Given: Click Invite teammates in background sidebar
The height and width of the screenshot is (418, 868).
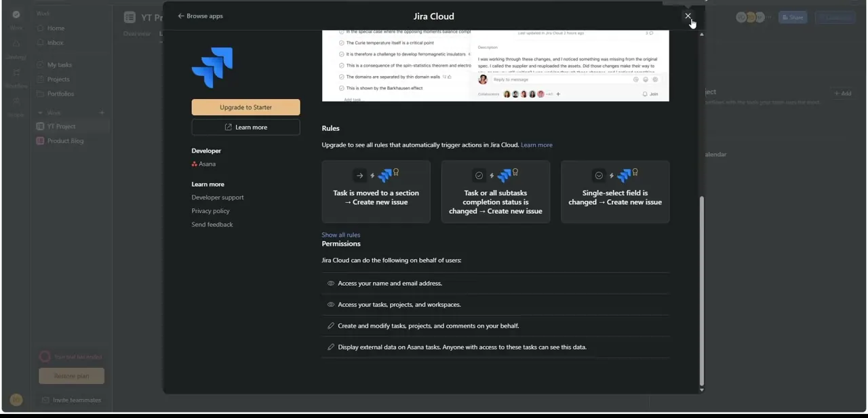Looking at the screenshot, I should [71, 400].
